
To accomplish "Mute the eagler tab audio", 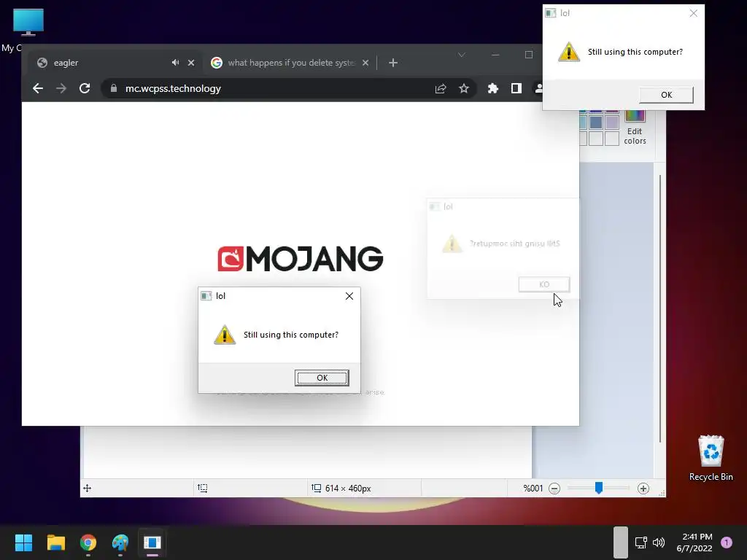I will [x=175, y=63].
